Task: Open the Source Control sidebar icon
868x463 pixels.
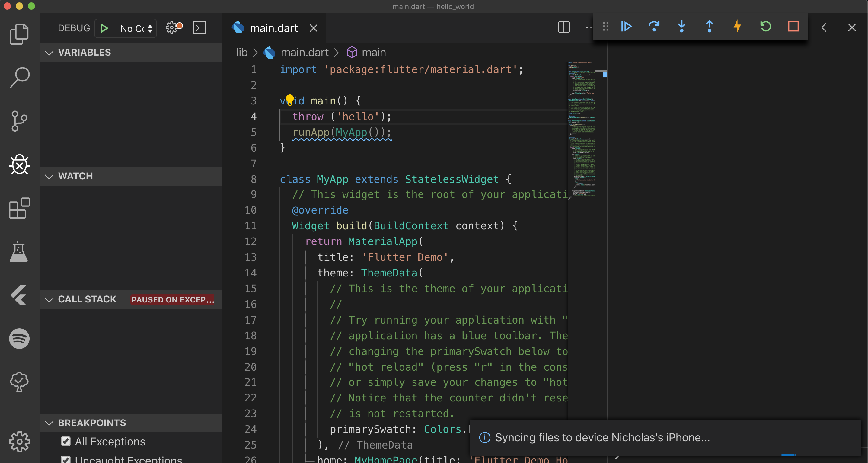Action: click(x=19, y=121)
